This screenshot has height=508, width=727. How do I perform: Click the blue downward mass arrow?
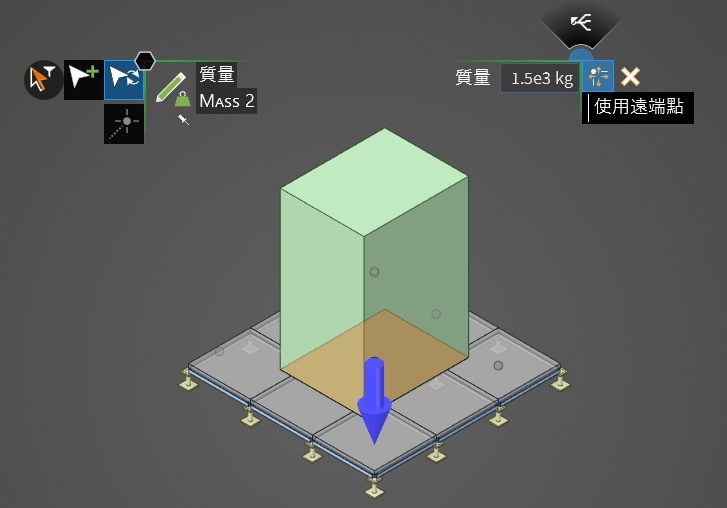tap(374, 400)
